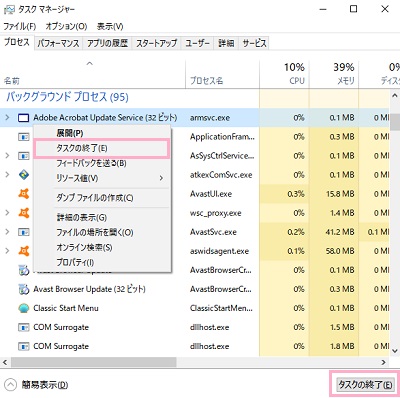Expand the AvastSvc.exe row chevron
Image resolution: width=400 pixels, height=398 pixels.
pos(7,231)
